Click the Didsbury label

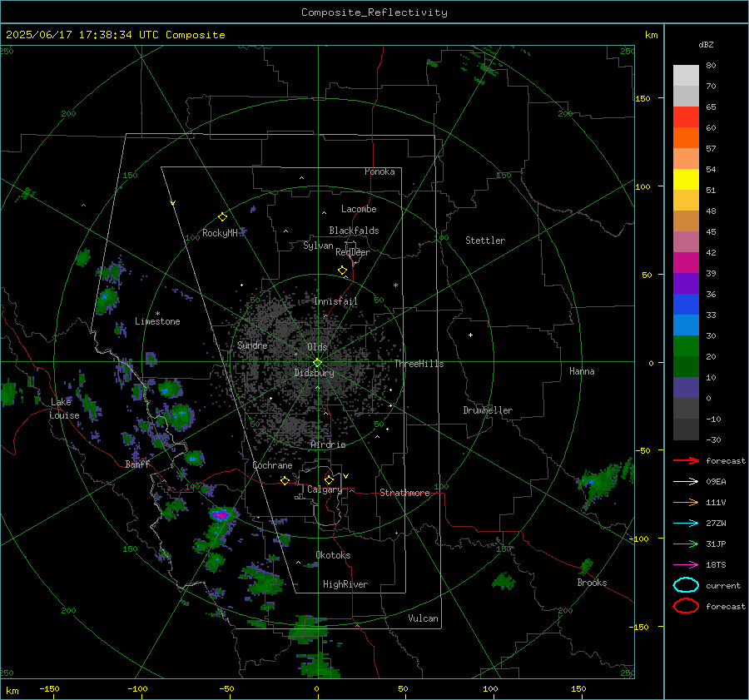(x=314, y=373)
